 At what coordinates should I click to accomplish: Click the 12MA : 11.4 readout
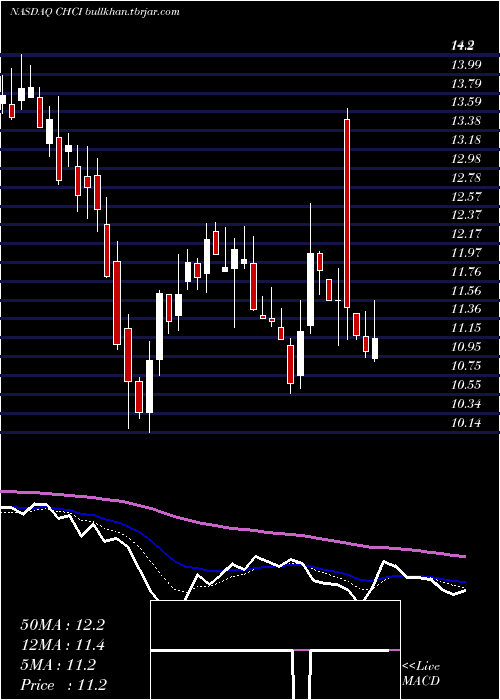pyautogui.click(x=62, y=645)
